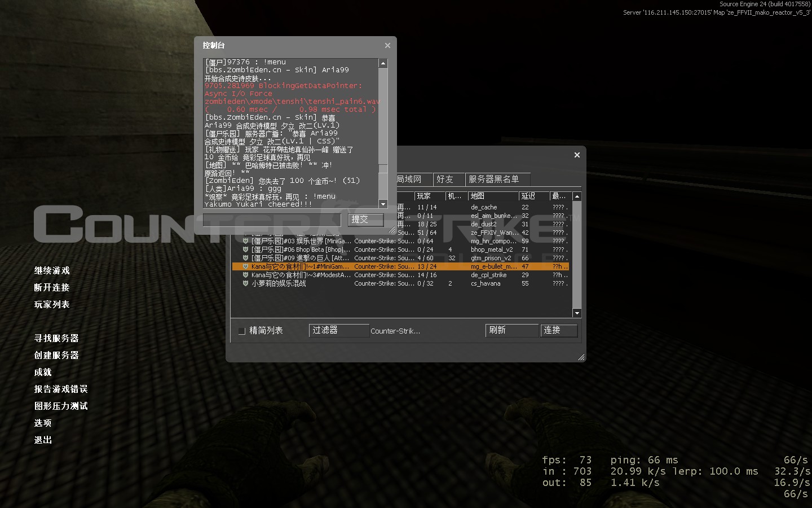Click the 刷新 refresh button
Viewport: 812px width, 508px height.
(512, 330)
